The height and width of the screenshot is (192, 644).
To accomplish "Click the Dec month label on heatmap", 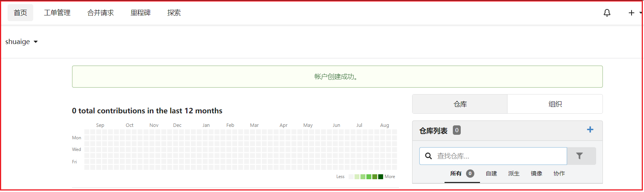I will coord(177,125).
